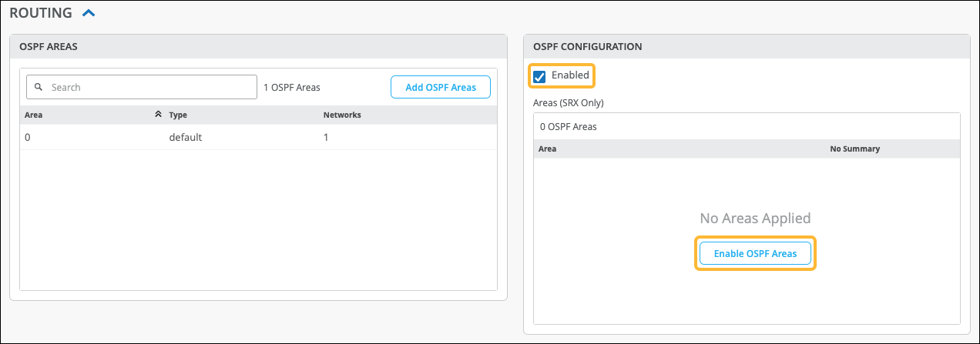
Task: Click the Enable OSPF Areas button
Action: click(x=755, y=253)
